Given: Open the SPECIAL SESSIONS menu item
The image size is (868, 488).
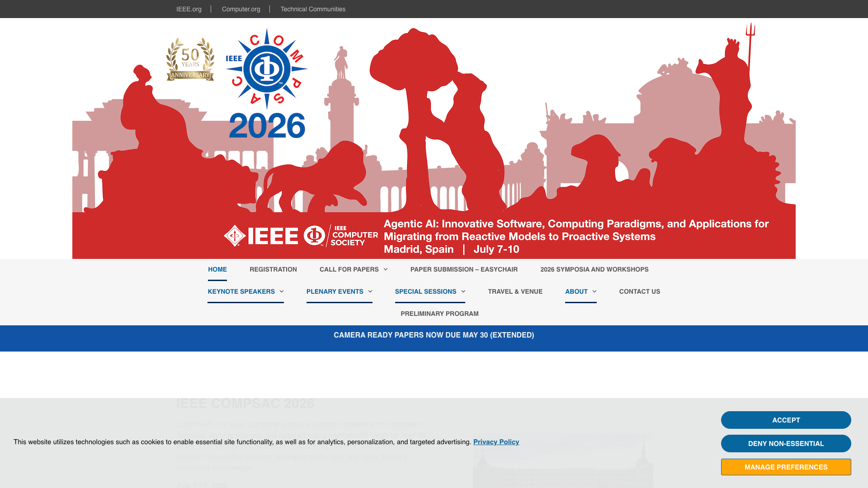Looking at the screenshot, I should pos(425,291).
